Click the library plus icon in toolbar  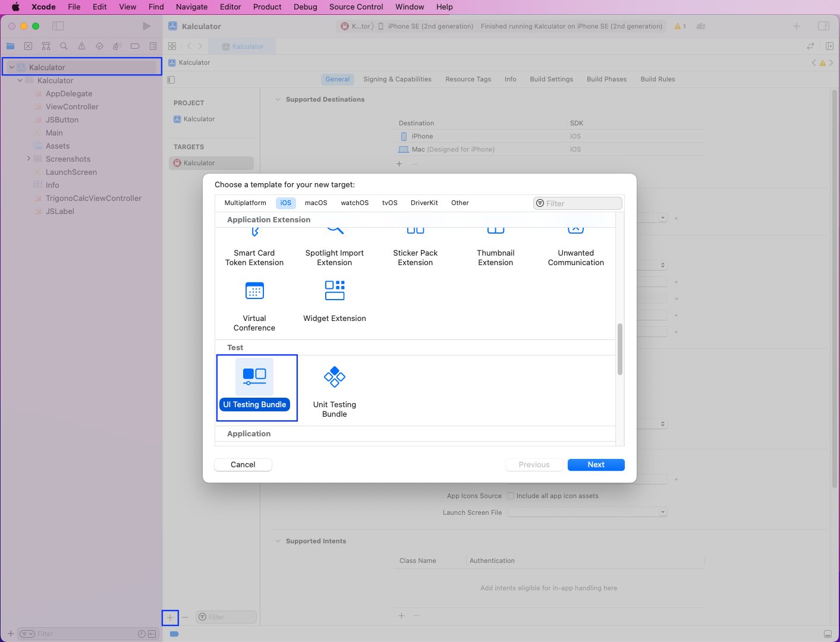797,26
